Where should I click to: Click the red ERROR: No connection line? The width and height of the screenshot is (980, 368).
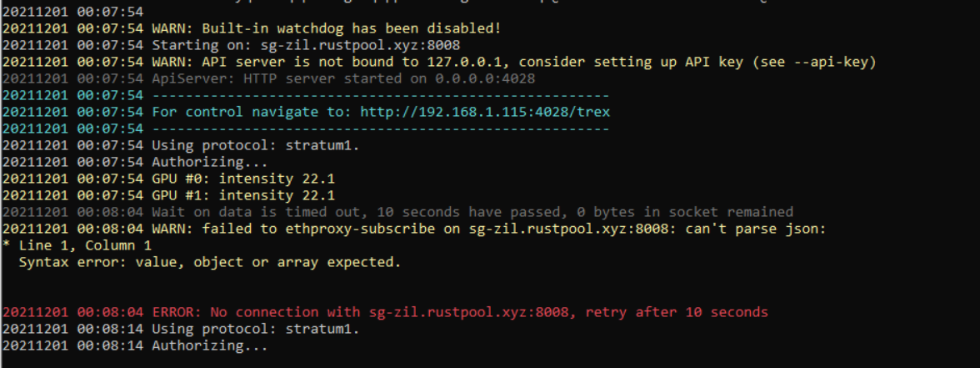pos(385,312)
